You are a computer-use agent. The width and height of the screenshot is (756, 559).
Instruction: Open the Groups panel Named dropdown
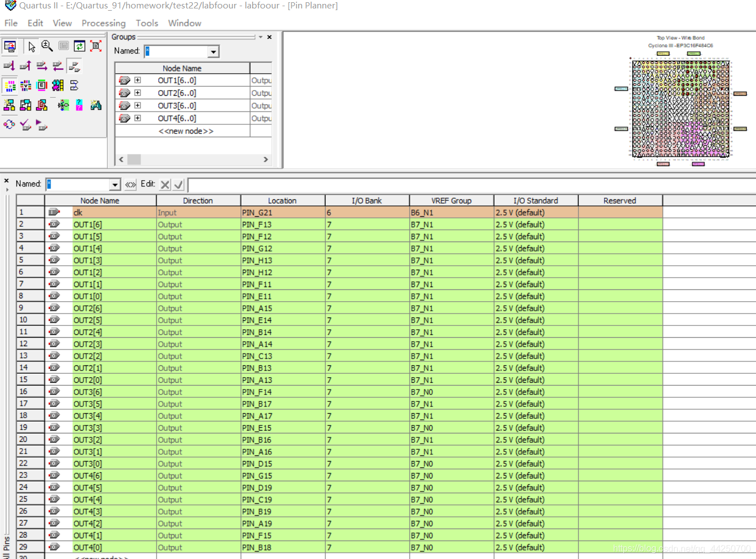[213, 52]
